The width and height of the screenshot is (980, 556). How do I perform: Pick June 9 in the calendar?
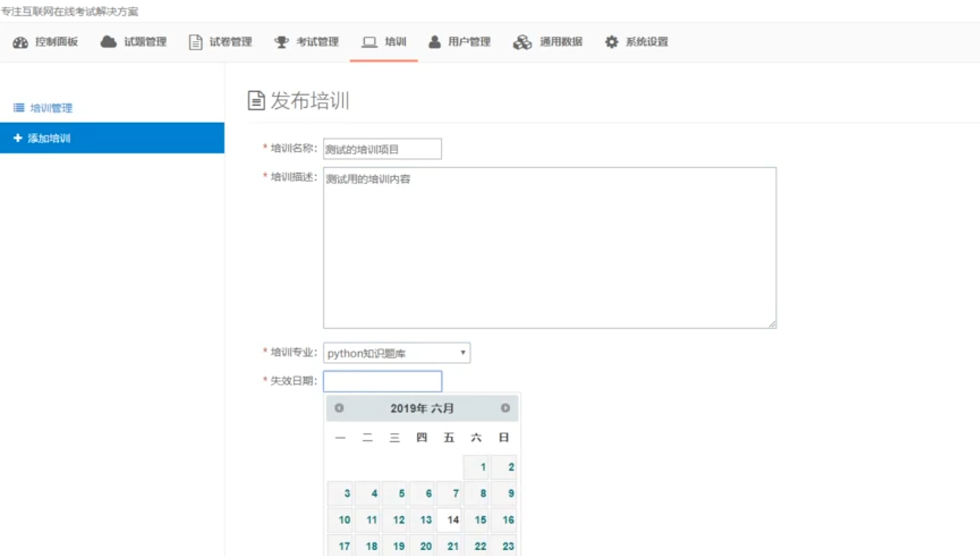[x=505, y=493]
